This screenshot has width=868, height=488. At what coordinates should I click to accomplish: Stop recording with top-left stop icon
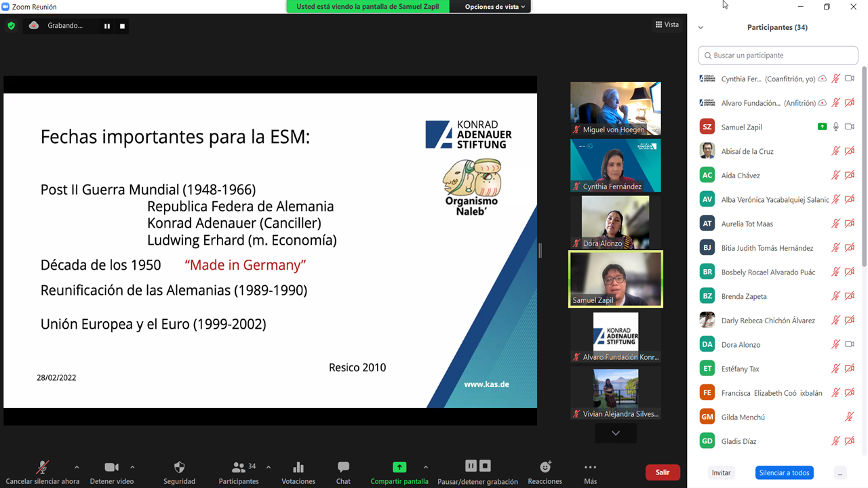point(122,26)
